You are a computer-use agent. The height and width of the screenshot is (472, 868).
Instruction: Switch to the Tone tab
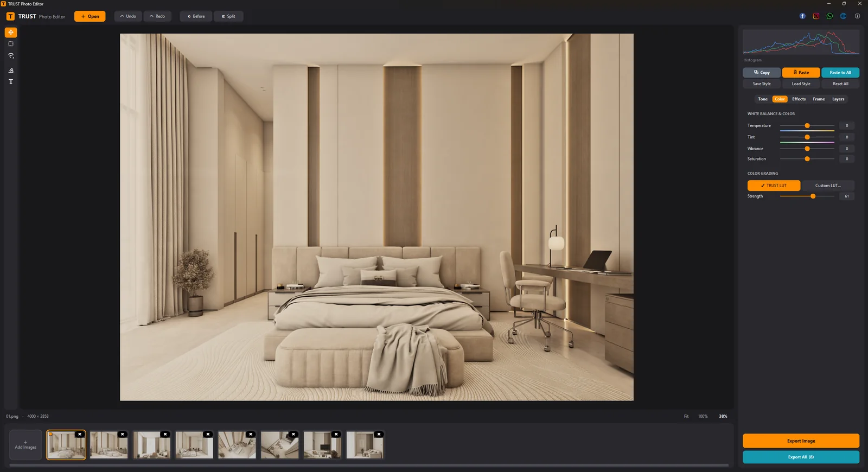(x=763, y=99)
